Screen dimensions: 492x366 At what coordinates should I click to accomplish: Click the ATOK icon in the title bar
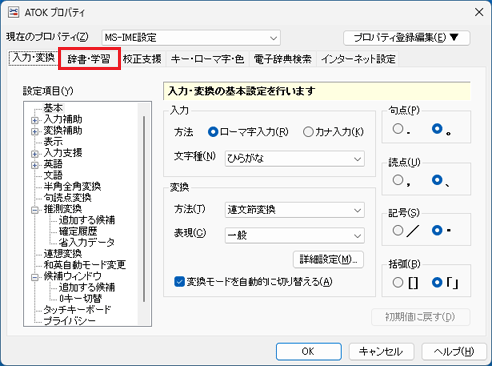point(14,13)
